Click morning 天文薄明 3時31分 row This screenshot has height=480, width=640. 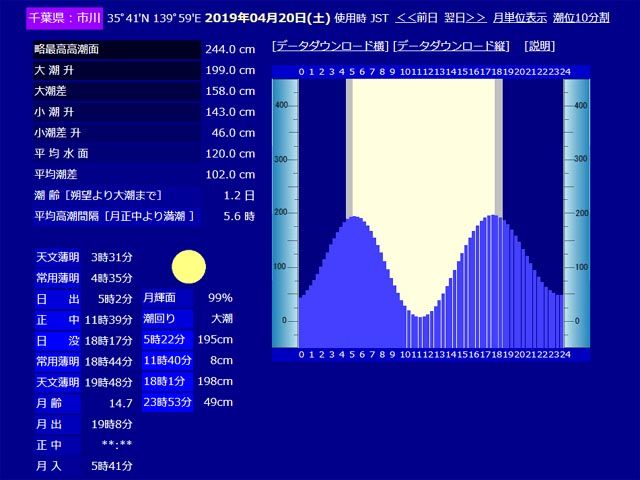pyautogui.click(x=84, y=257)
